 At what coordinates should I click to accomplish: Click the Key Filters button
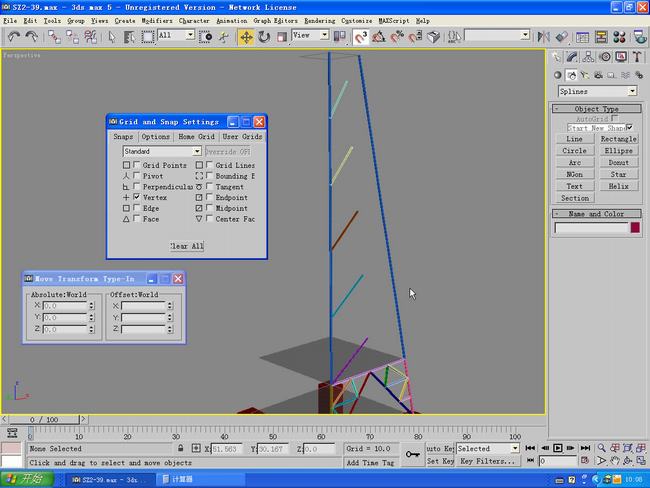tap(488, 461)
